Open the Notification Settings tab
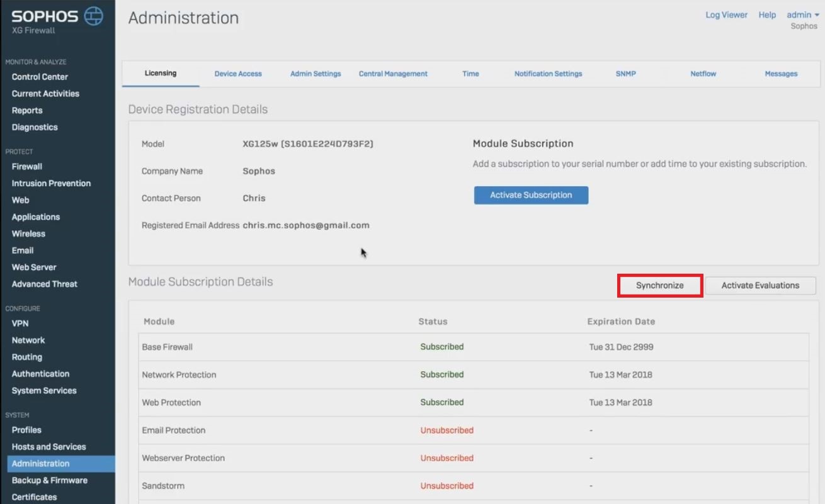Image resolution: width=825 pixels, height=504 pixels. pos(548,73)
